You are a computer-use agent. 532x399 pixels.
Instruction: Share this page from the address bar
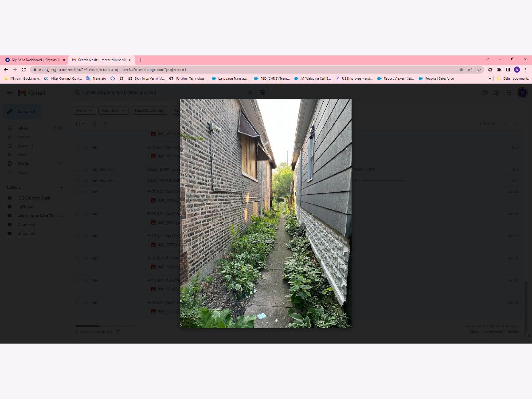470,70
